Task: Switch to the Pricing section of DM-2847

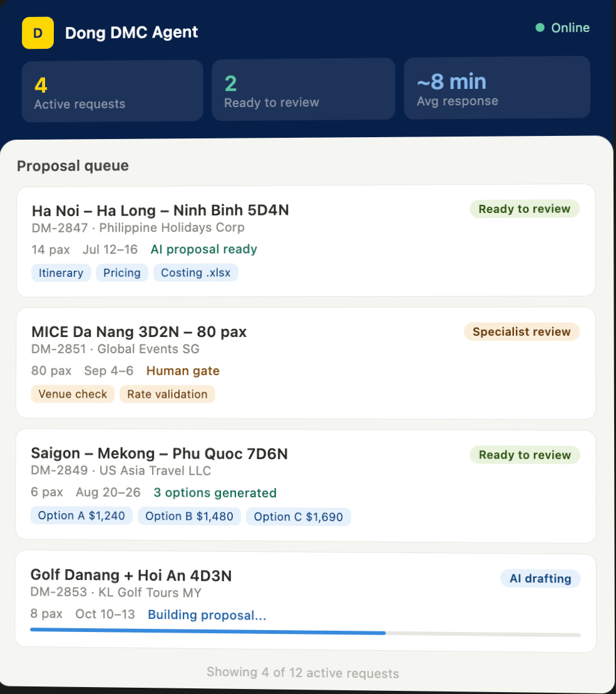Action: (x=122, y=272)
